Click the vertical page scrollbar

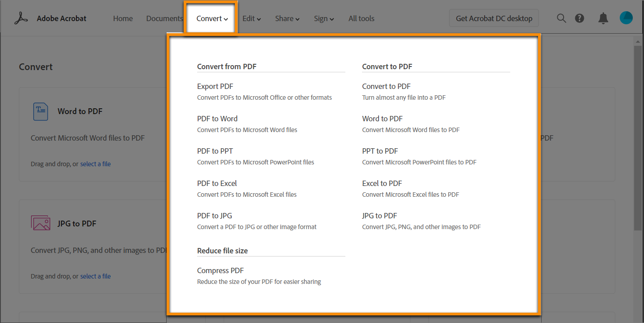click(638, 135)
